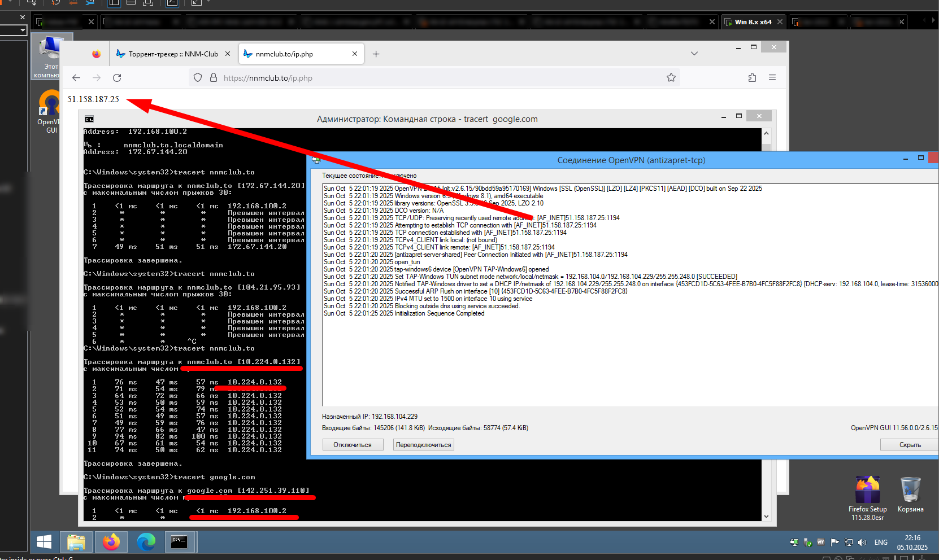
Task: Click the site padlock security icon
Action: click(x=213, y=78)
